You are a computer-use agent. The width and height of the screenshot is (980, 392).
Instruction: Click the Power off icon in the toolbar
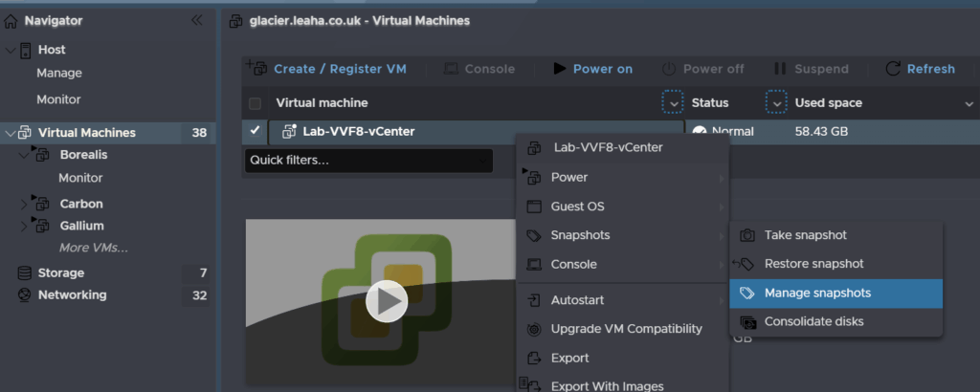[669, 69]
